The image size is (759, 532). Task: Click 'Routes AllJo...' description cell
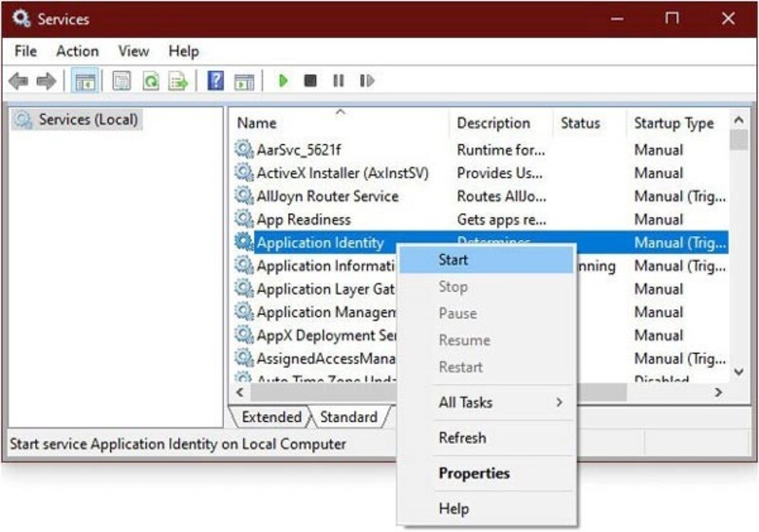[x=502, y=196]
